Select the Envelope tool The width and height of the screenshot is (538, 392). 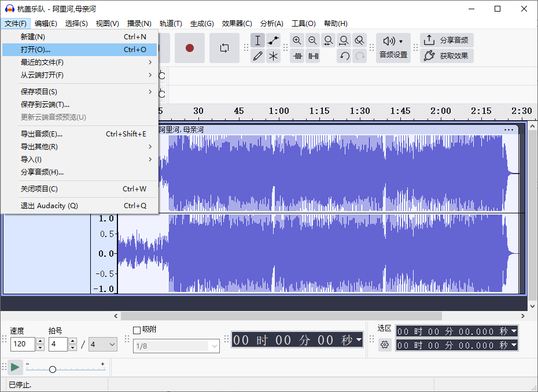click(x=274, y=40)
